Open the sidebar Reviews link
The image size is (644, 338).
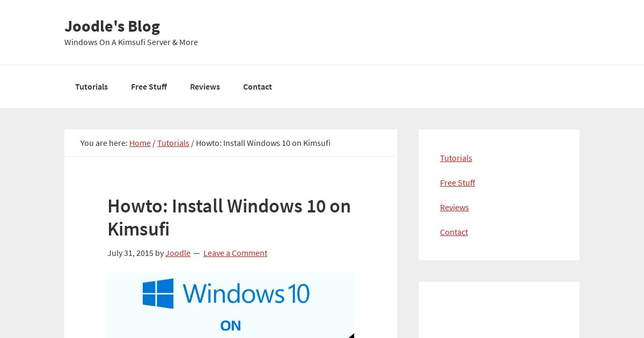pos(455,207)
